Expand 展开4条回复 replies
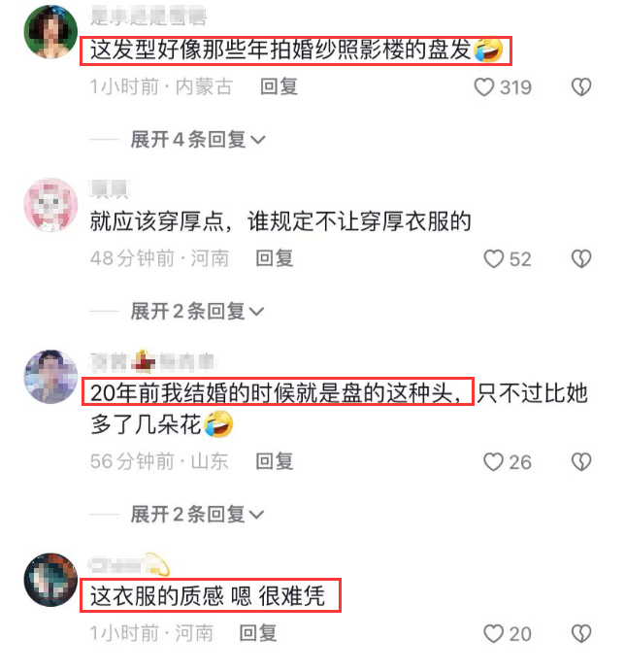 [198, 140]
